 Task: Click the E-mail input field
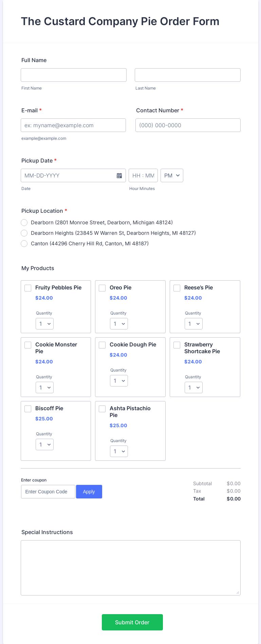tap(73, 125)
